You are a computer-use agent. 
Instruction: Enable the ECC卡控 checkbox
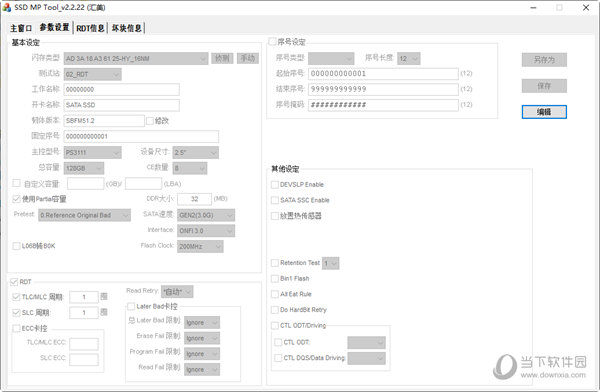16,328
